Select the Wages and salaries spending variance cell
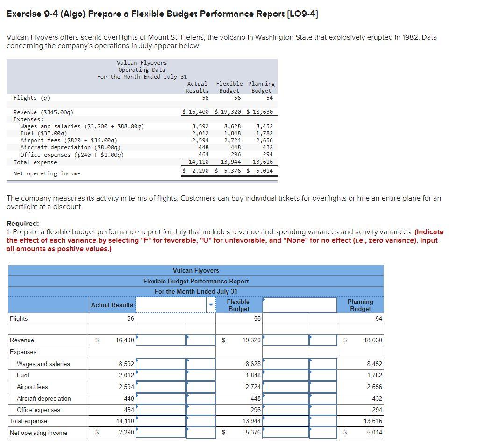 click(x=161, y=363)
